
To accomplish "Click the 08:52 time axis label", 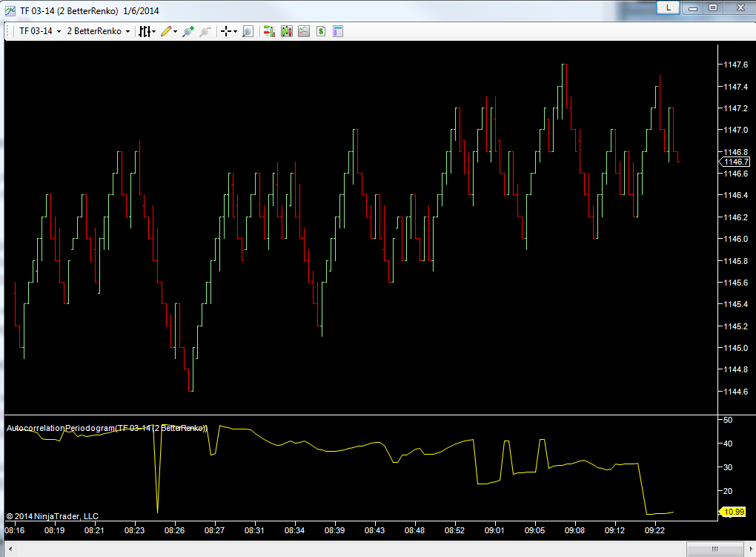I will (x=454, y=530).
